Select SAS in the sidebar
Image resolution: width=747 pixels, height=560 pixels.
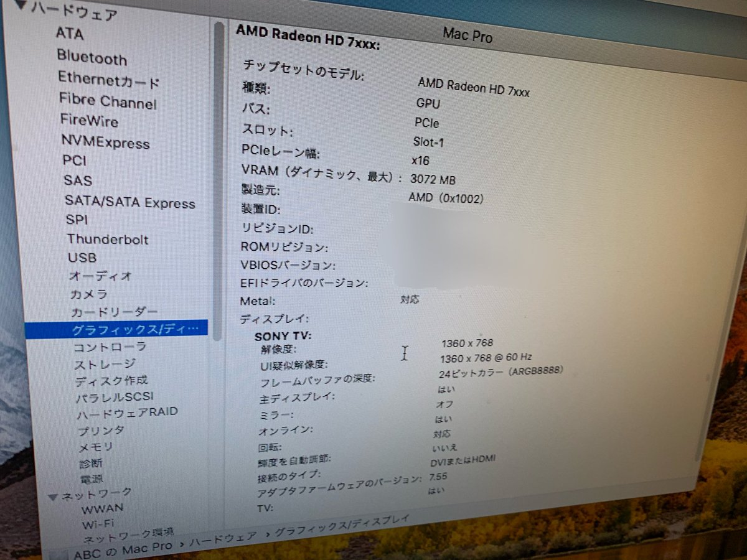click(78, 180)
